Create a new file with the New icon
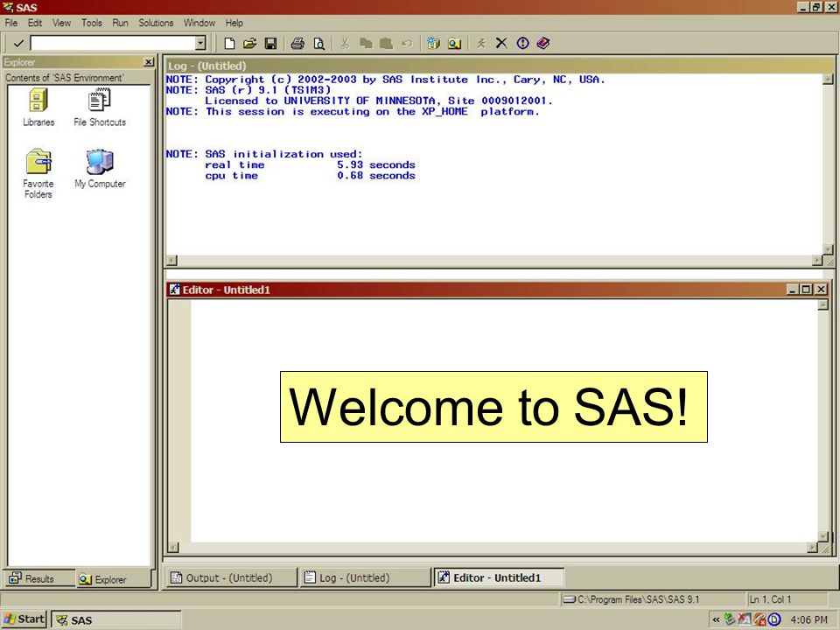The width and height of the screenshot is (840, 630). pyautogui.click(x=229, y=44)
